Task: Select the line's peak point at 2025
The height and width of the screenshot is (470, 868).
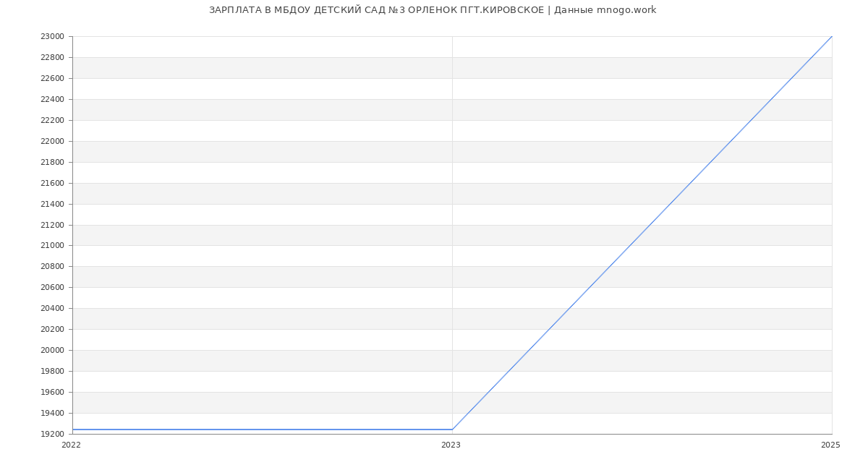Action: 831,37
